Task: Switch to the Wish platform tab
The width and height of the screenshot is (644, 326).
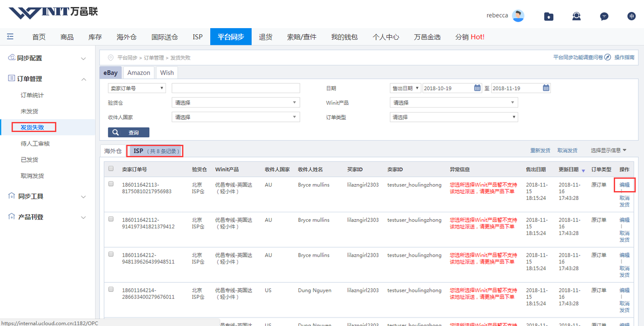Action: coord(167,73)
